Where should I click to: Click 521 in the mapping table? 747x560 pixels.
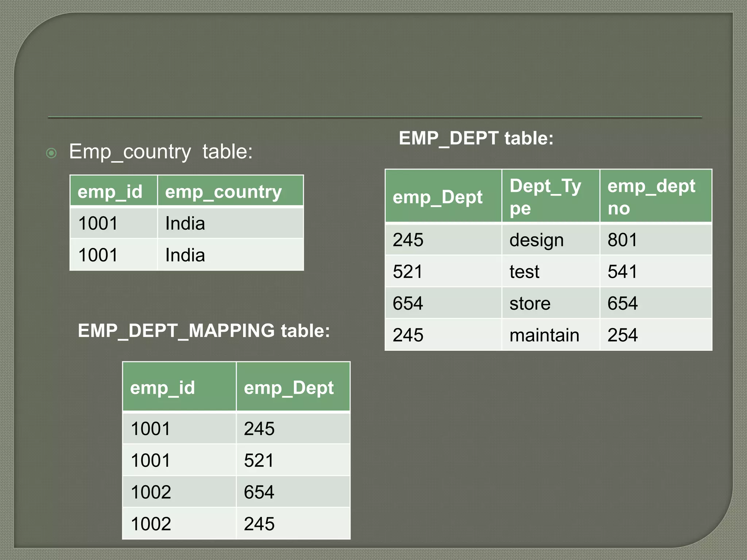293,460
